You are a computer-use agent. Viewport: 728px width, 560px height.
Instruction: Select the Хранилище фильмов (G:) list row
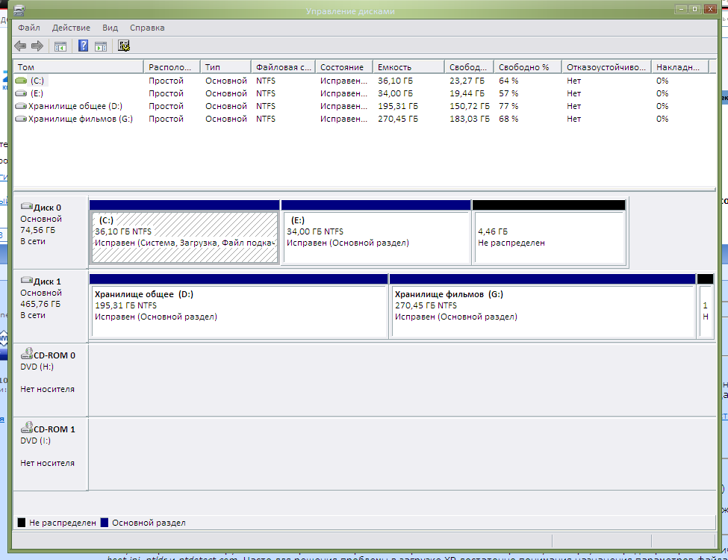[x=80, y=119]
